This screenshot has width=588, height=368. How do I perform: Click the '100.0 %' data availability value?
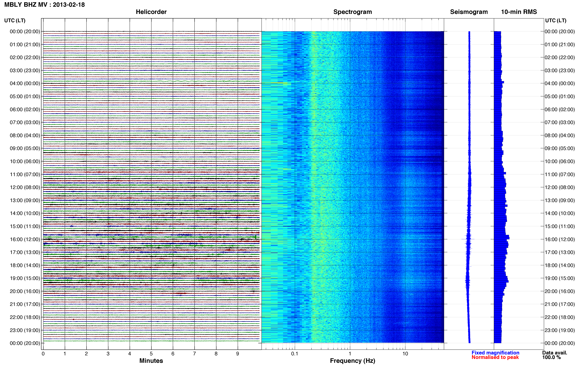click(551, 357)
